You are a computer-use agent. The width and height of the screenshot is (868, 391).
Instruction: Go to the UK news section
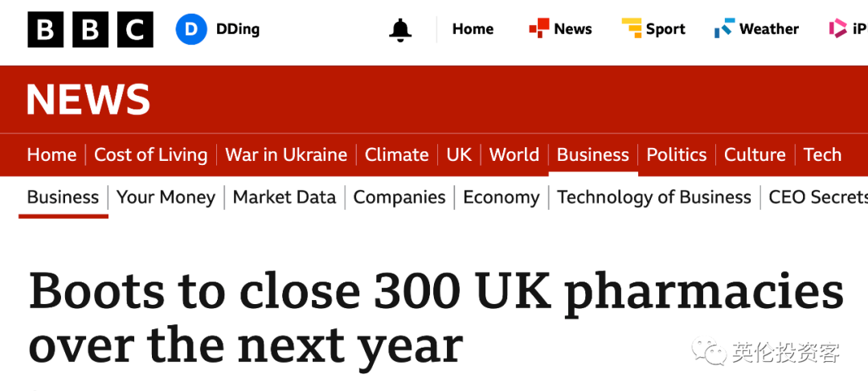click(459, 154)
